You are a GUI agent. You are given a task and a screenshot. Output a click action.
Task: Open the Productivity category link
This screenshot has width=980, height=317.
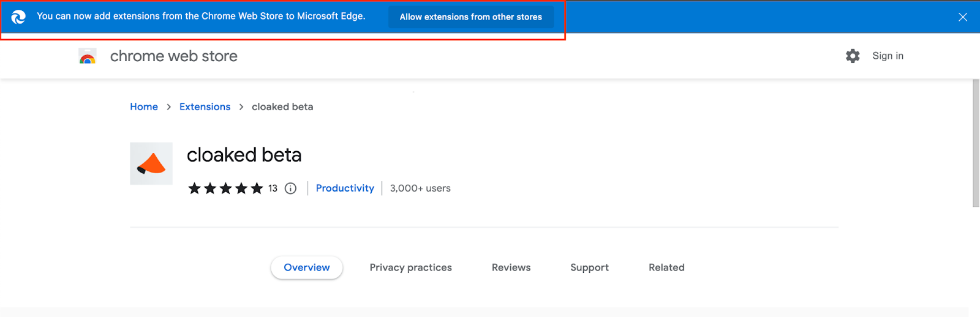click(x=345, y=188)
